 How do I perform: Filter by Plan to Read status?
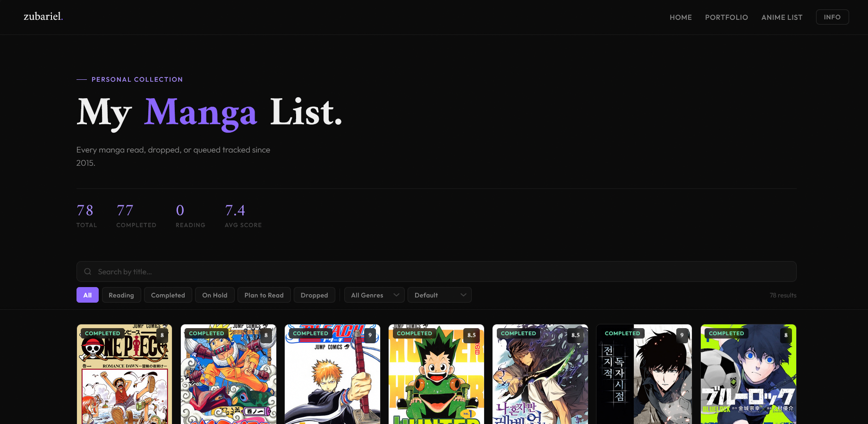(x=264, y=295)
